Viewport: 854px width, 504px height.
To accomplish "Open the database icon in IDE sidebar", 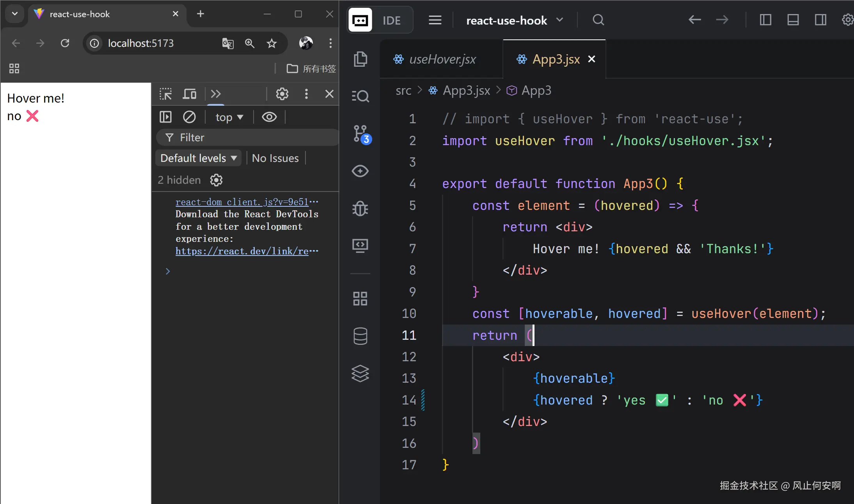I will [360, 336].
